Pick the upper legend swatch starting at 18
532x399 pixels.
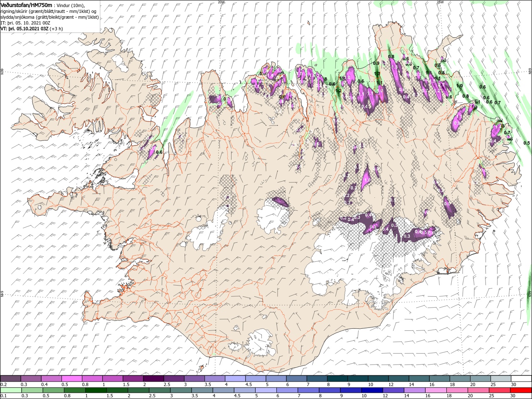460,379
